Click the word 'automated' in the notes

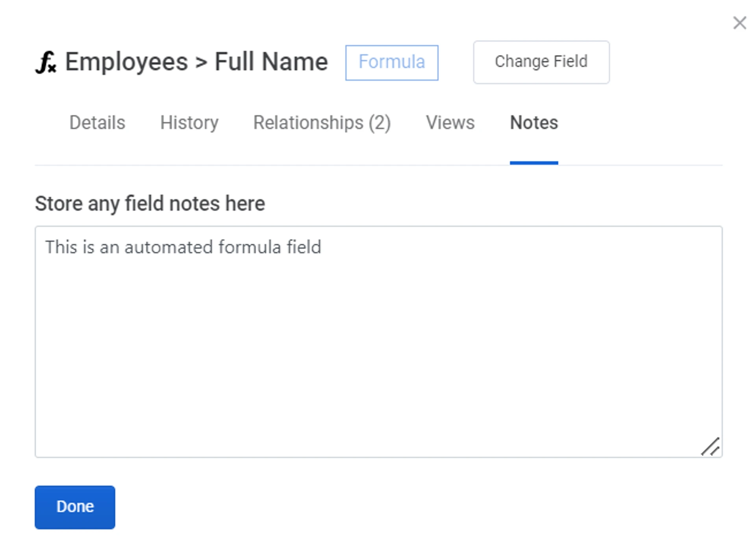169,247
